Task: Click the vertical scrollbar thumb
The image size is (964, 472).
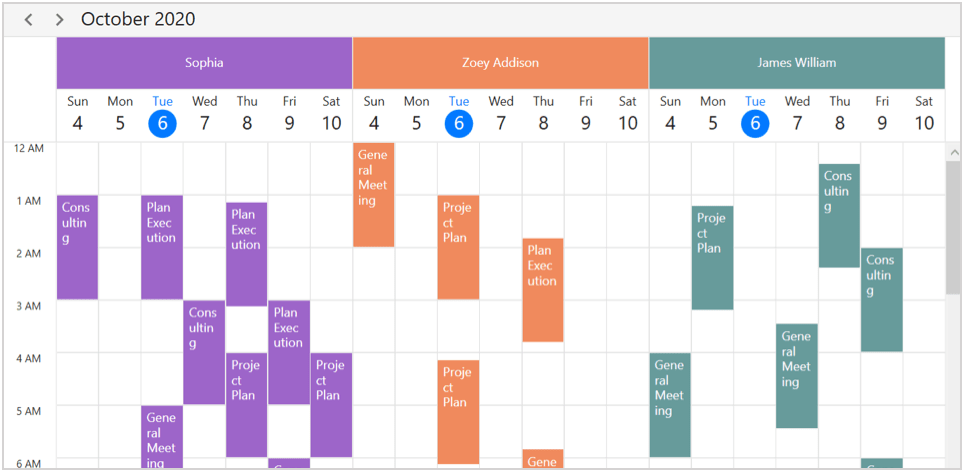Action: pyautogui.click(x=953, y=228)
